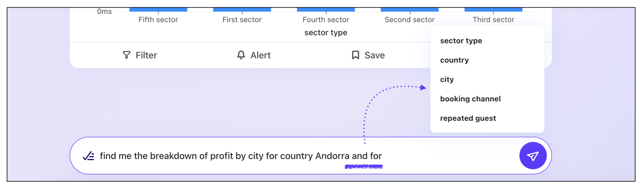Choose "country" in the suggestion list
This screenshot has width=644, height=189.
(454, 60)
